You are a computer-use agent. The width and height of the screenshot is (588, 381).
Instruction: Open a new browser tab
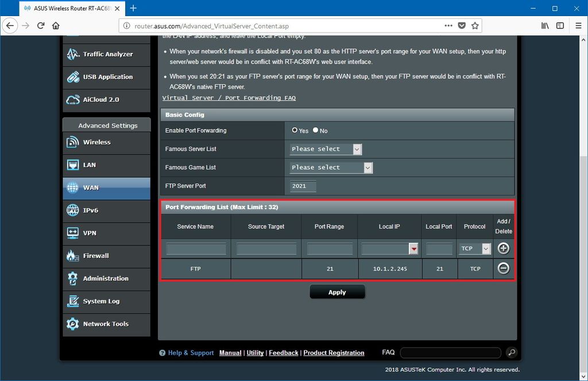(x=133, y=8)
